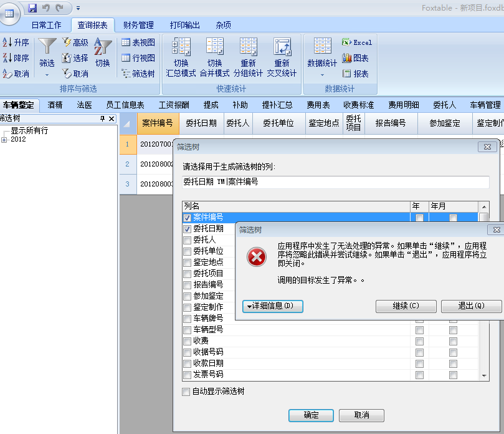Viewport: 504px width, 434px height.
Task: Click 重新分组统计 regroup statistics icon
Action: pyautogui.click(x=248, y=47)
